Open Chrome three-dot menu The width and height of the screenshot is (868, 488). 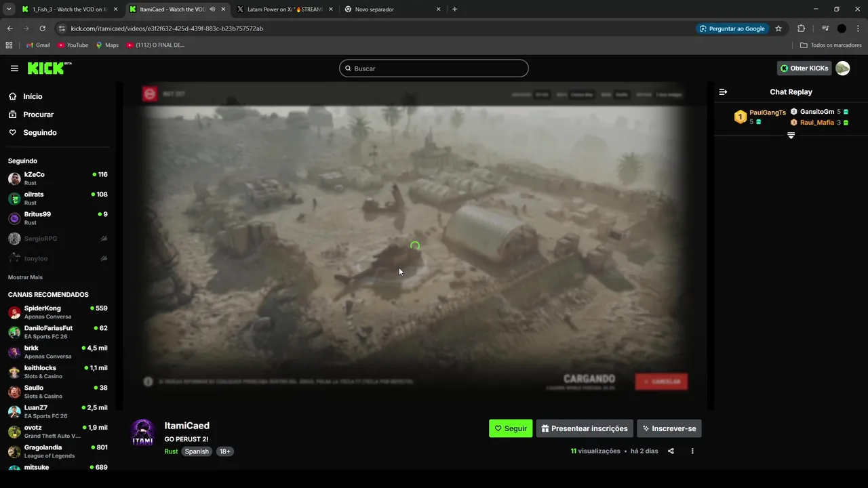tap(858, 28)
